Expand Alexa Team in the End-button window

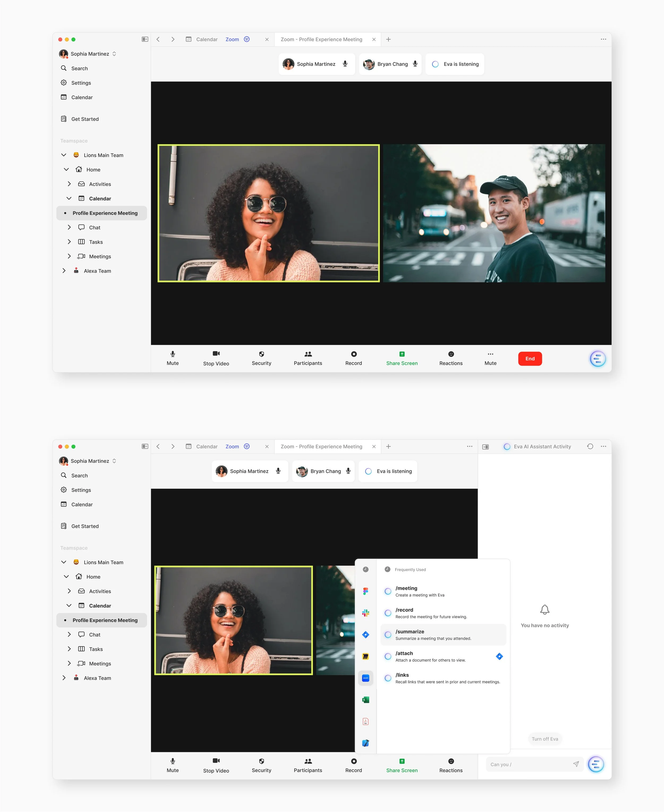[64, 271]
